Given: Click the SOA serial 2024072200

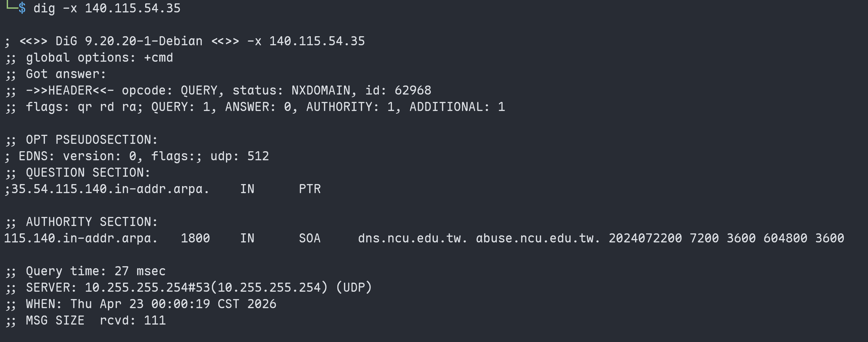Looking at the screenshot, I should 645,238.
